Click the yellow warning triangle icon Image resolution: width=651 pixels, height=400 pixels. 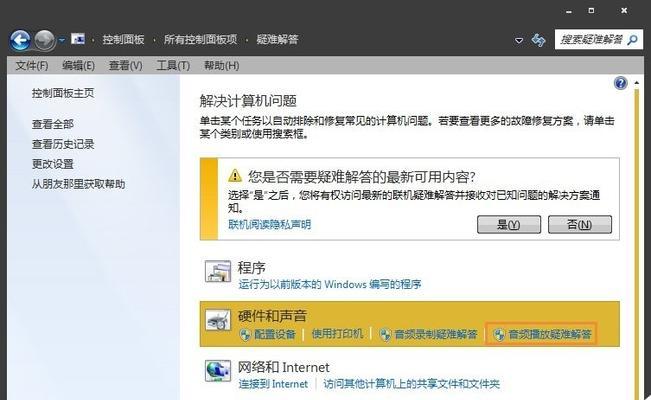[235, 175]
